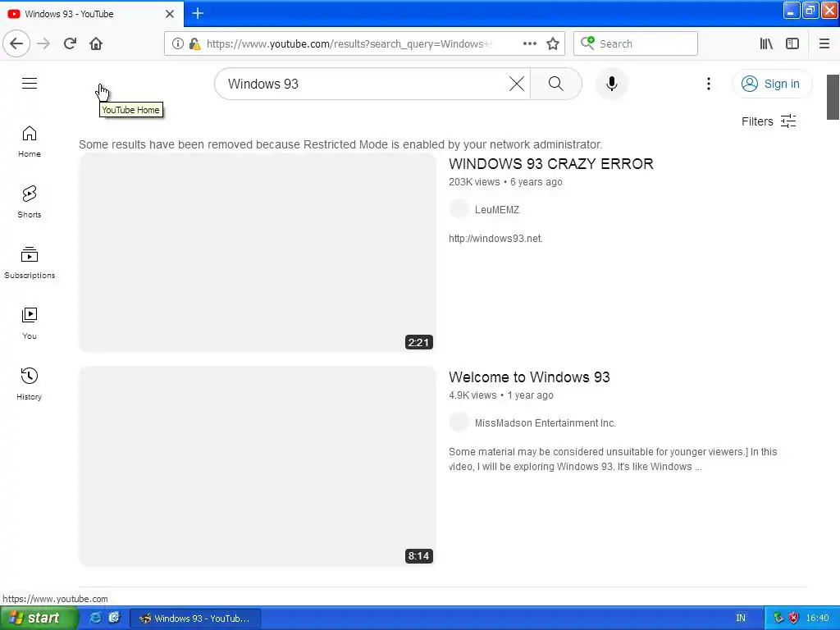Click the red security shield tray icon

[x=793, y=619]
